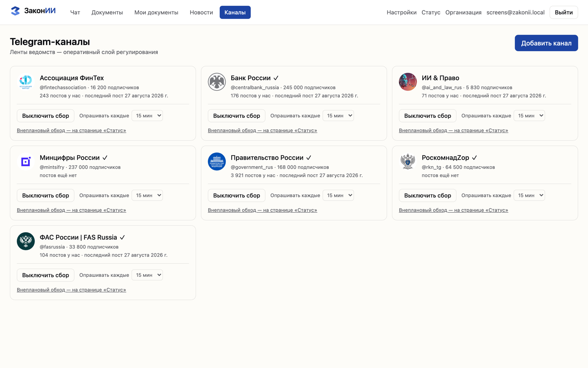This screenshot has height=368, width=588.
Task: Click verified checkmark next to Банк России
Action: tap(276, 78)
